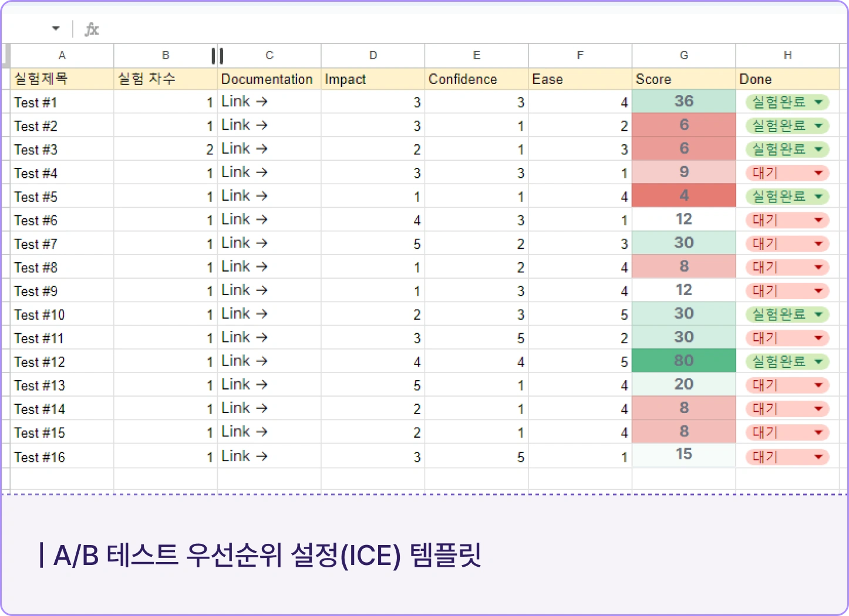This screenshot has width=849, height=616.
Task: Click the 실험 차수 header cell
Action: (166, 79)
